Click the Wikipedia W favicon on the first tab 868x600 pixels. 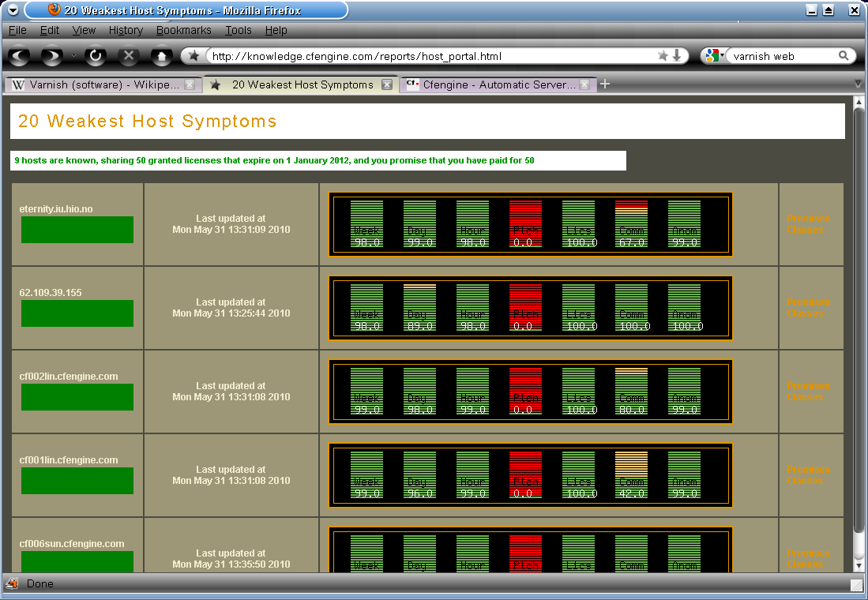[18, 84]
